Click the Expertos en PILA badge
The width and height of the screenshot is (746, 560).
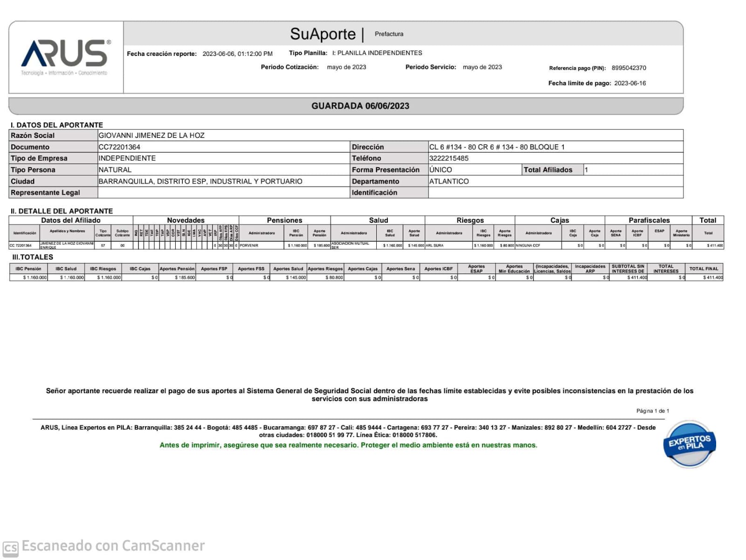pos(689,444)
